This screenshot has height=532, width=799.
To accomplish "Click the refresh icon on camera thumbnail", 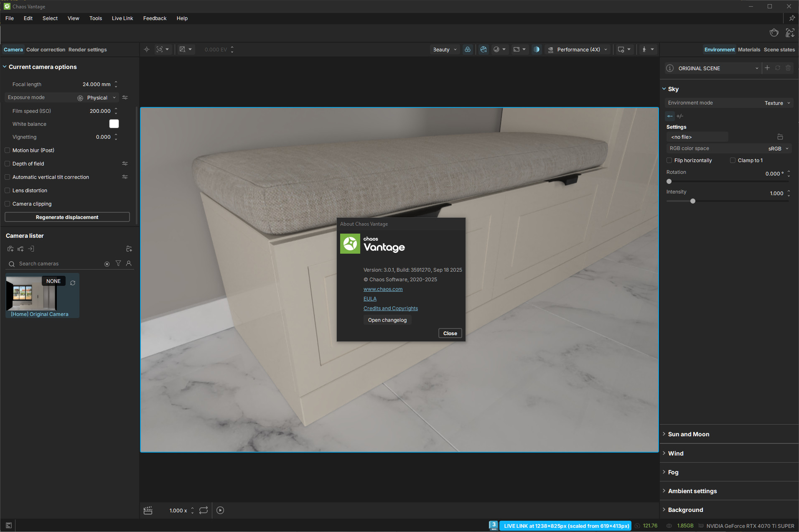I will point(73,283).
